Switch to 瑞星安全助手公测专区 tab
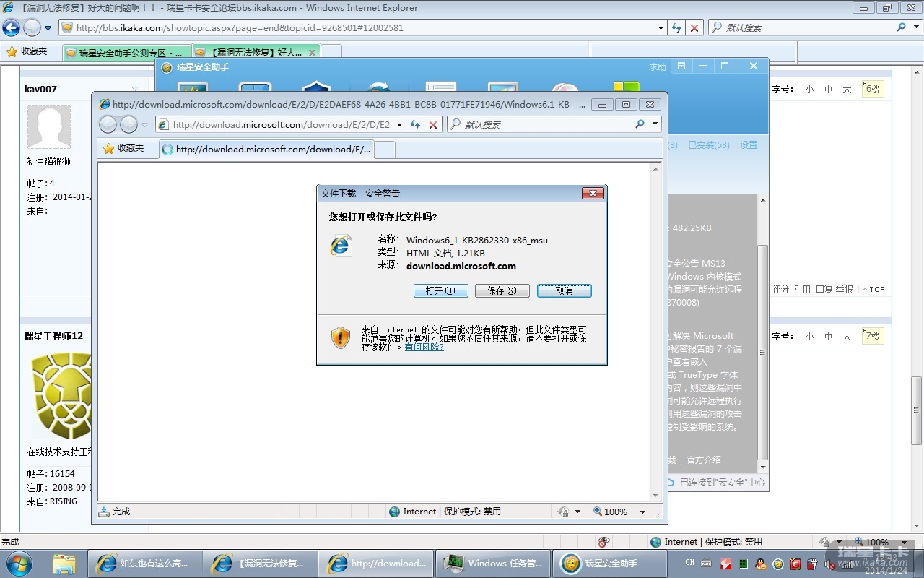 [127, 53]
